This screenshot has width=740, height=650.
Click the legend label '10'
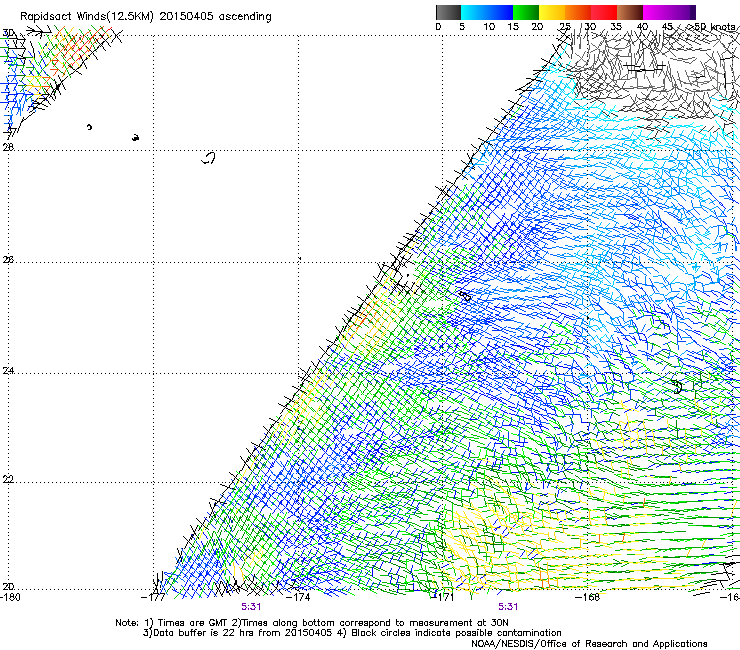click(x=489, y=27)
